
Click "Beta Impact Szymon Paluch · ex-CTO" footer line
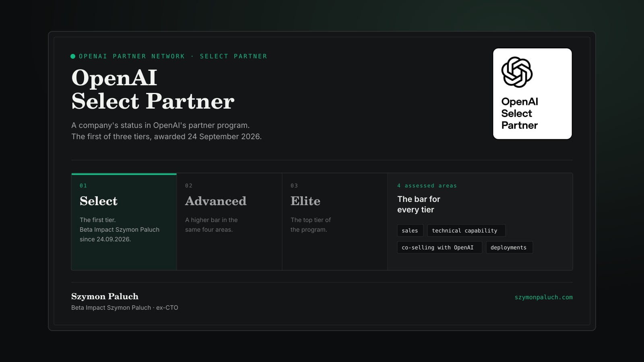pos(125,308)
